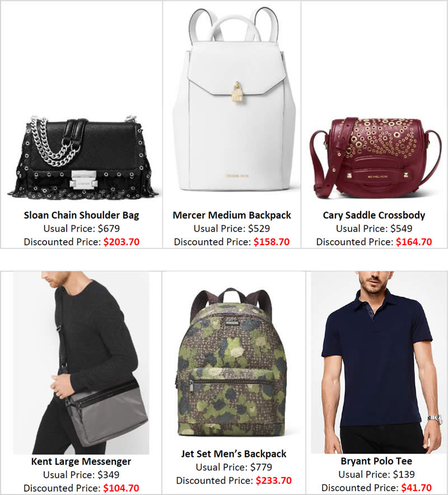Click the $164.70 discounted price text

(x=414, y=242)
